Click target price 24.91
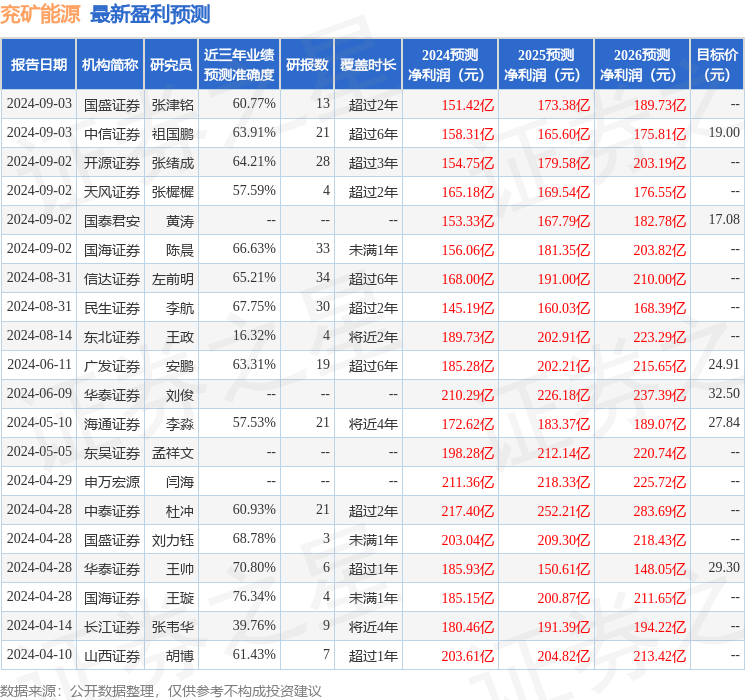Image resolution: width=745 pixels, height=700 pixels. tap(724, 364)
